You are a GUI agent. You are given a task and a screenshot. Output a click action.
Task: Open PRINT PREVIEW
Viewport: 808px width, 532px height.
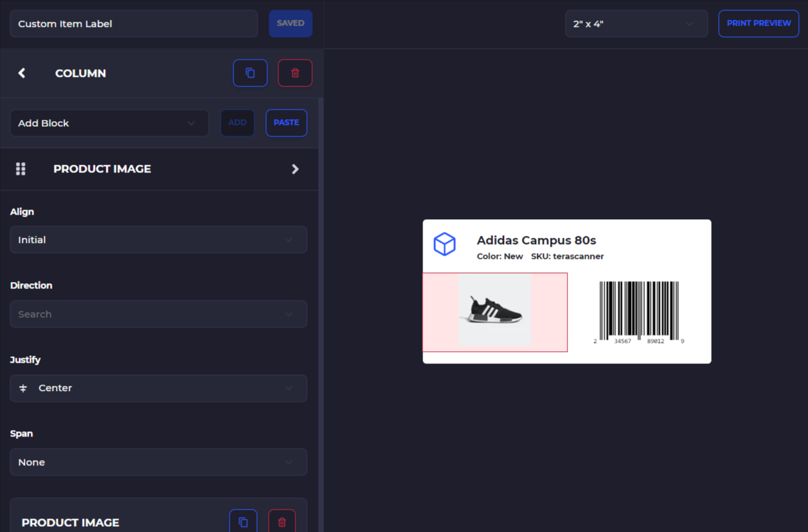(x=759, y=23)
